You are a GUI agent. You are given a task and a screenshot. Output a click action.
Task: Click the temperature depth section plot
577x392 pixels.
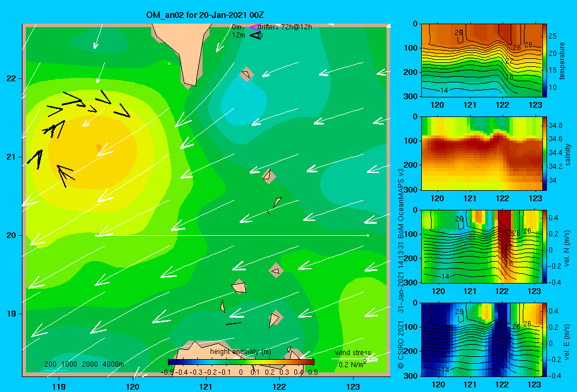(482, 61)
